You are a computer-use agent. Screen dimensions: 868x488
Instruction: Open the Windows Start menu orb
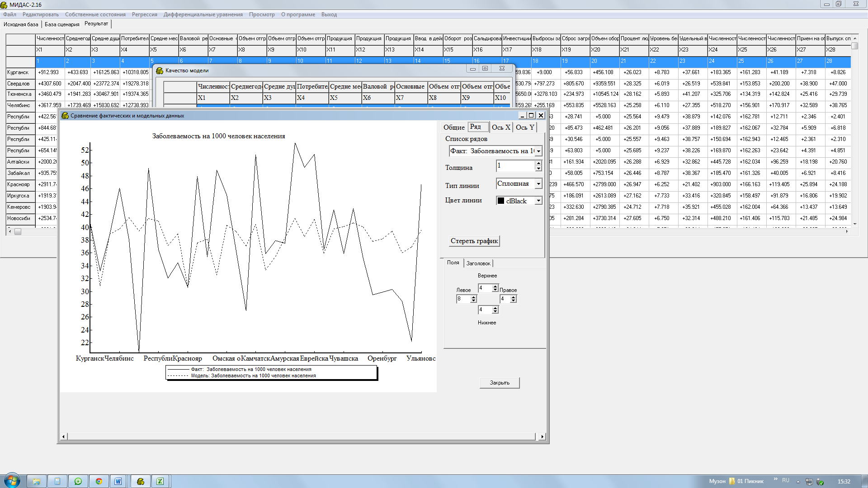[x=12, y=481]
